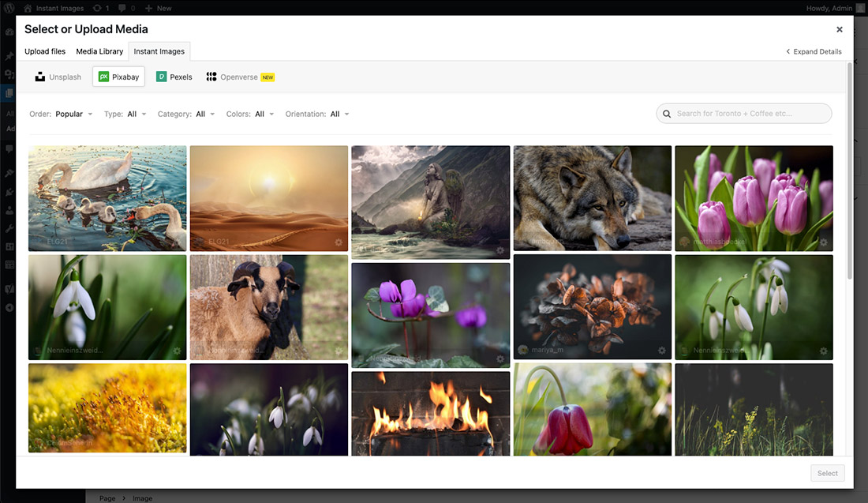Select the Pexels image provider
This screenshot has width=868, height=503.
[174, 77]
